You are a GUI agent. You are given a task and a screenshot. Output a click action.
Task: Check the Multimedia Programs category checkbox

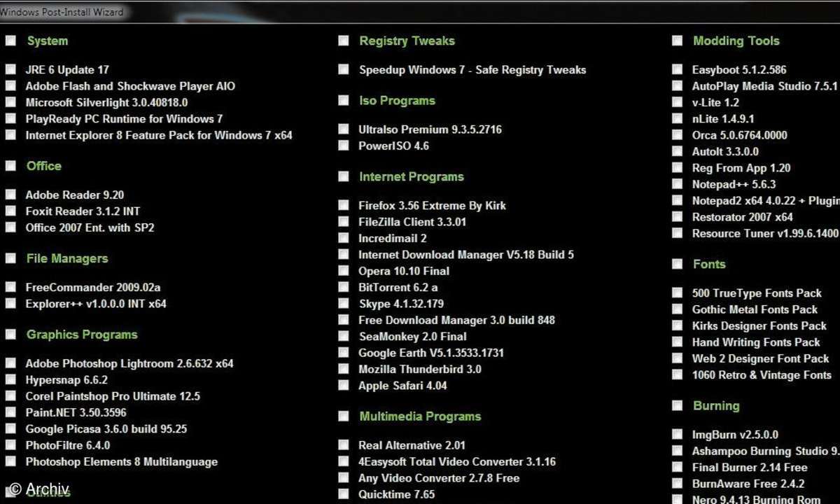(344, 416)
